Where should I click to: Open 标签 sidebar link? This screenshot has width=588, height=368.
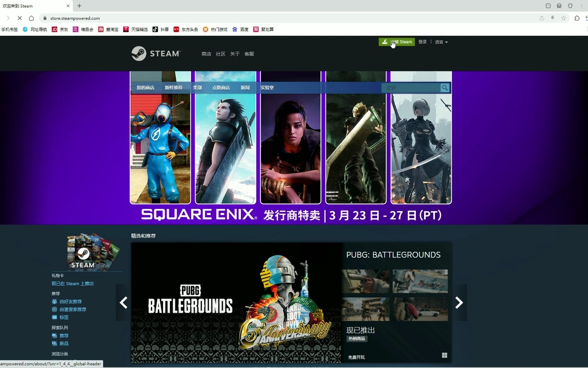(64, 317)
